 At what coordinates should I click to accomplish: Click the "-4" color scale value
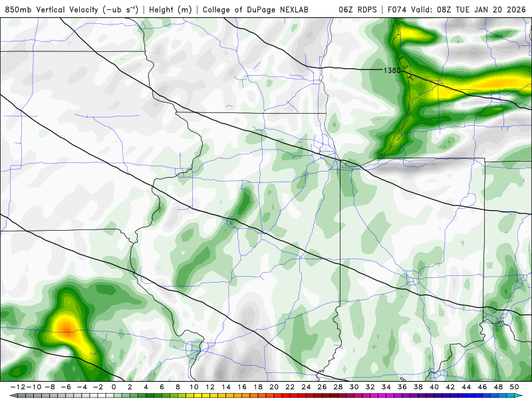pyautogui.click(x=82, y=387)
